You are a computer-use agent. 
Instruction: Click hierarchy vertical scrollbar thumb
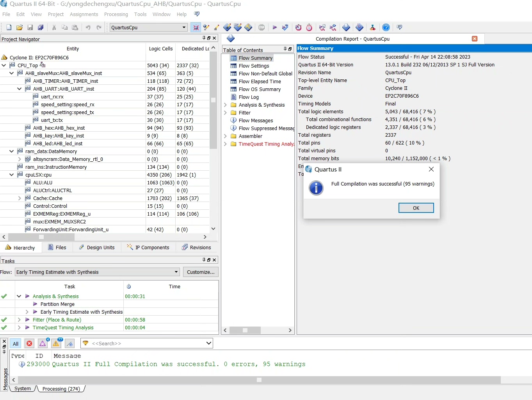click(213, 100)
